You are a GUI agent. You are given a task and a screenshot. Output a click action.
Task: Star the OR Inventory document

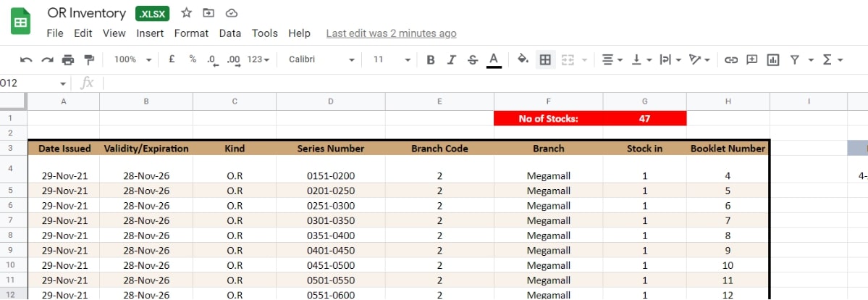(x=187, y=13)
